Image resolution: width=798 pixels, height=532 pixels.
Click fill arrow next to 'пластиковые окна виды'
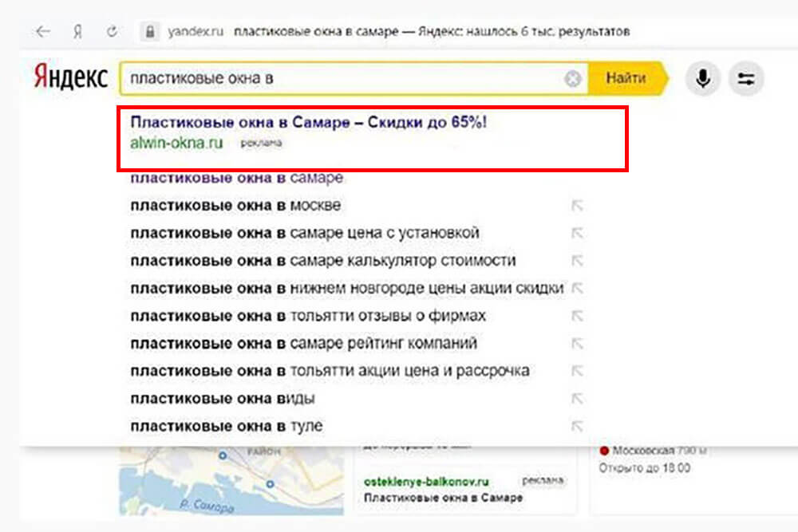[577, 398]
